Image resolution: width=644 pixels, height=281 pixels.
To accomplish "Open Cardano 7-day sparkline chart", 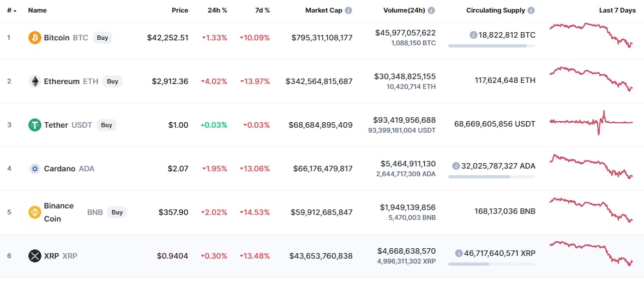I will click(x=592, y=166).
